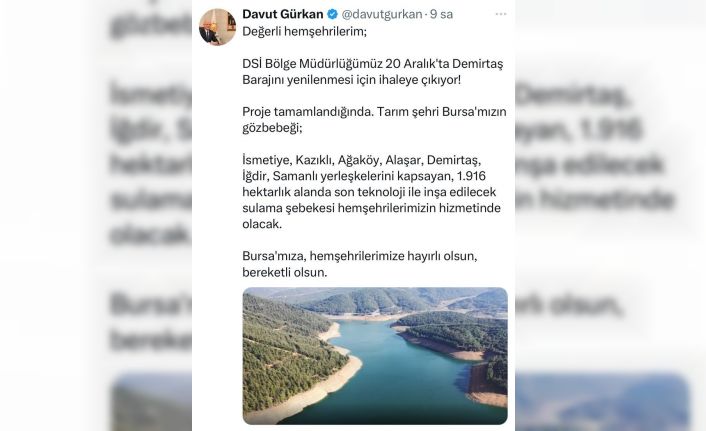Click the 'Barajını yenilenmesi için ihaleye çıkıyor!' line
Viewport: 706px width, 431px height.
352,80
